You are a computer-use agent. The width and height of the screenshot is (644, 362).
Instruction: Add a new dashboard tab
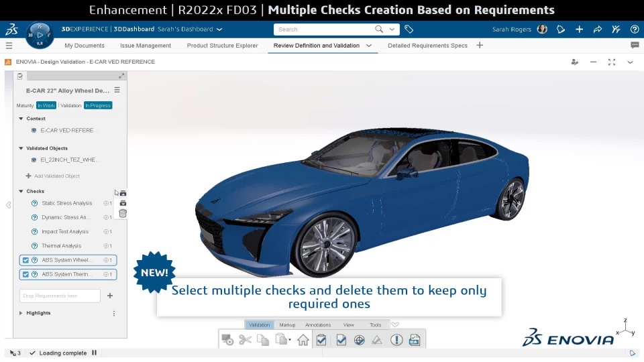point(480,45)
